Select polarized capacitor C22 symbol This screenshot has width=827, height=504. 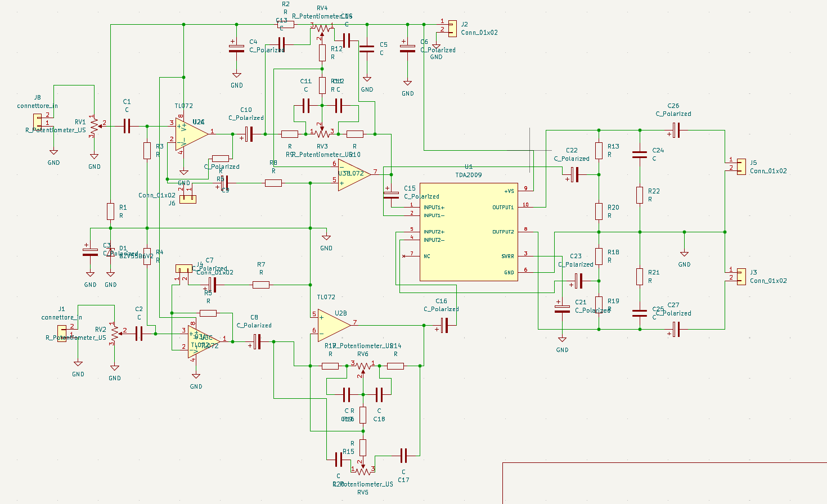coord(574,175)
